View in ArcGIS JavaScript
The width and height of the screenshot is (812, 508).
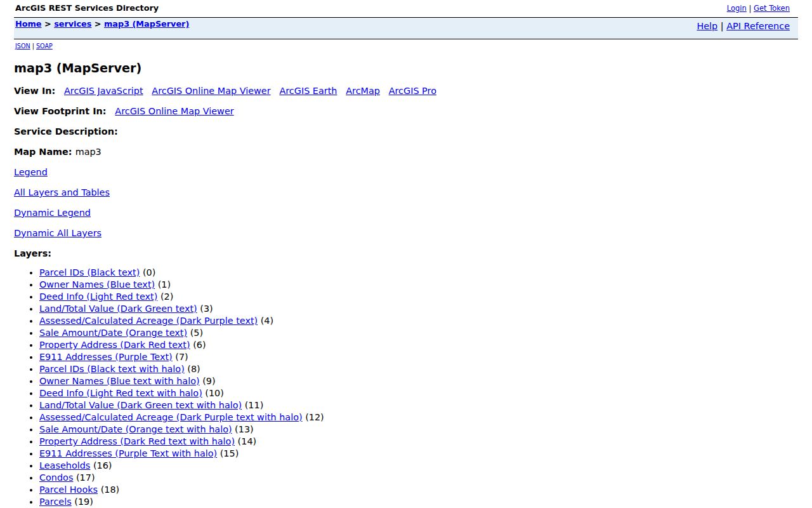103,91
